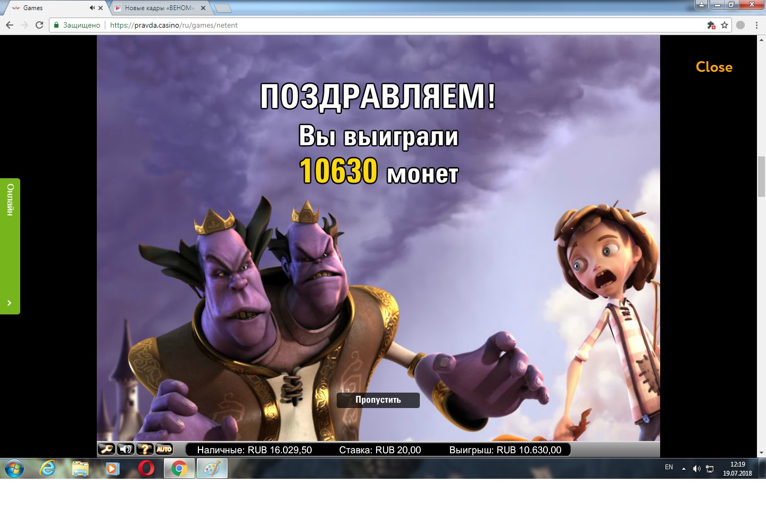The width and height of the screenshot is (766, 532).
Task: Click the Наличные: RUB 16.029,50 balance
Action: click(x=254, y=450)
